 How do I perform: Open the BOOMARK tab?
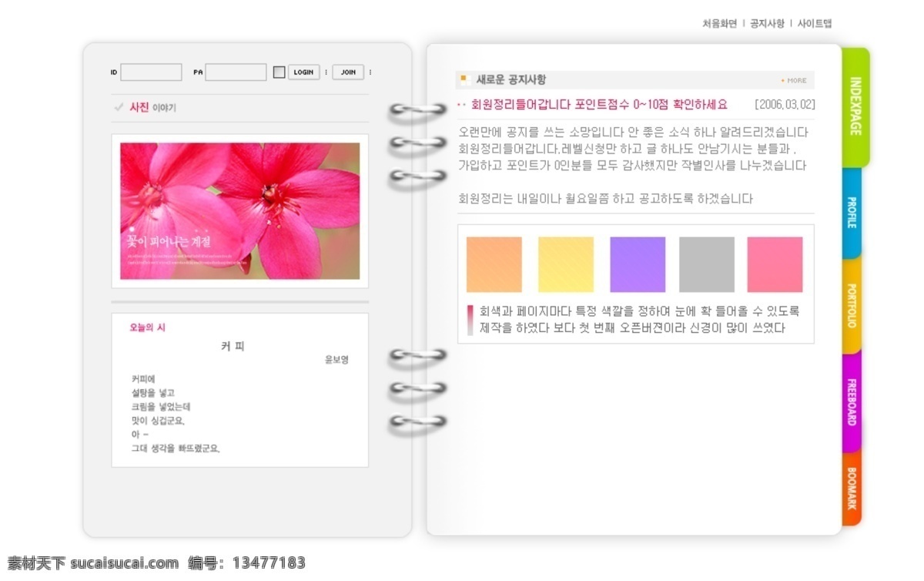tap(852, 489)
